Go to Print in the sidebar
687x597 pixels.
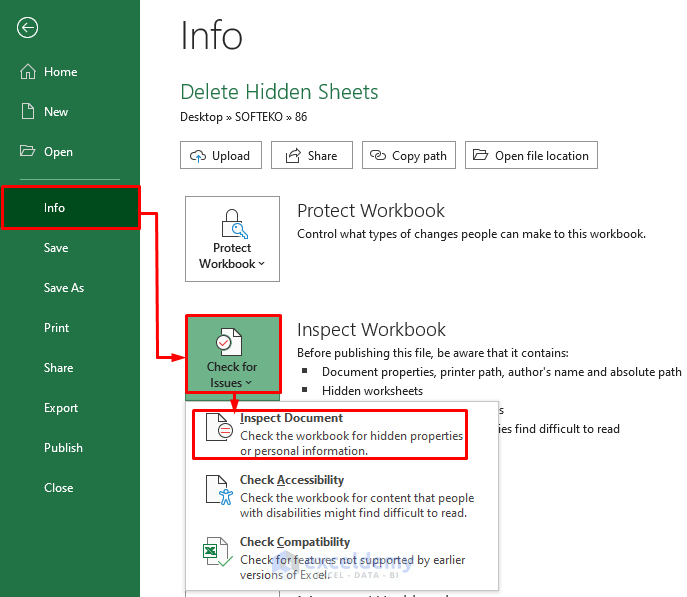tap(56, 328)
